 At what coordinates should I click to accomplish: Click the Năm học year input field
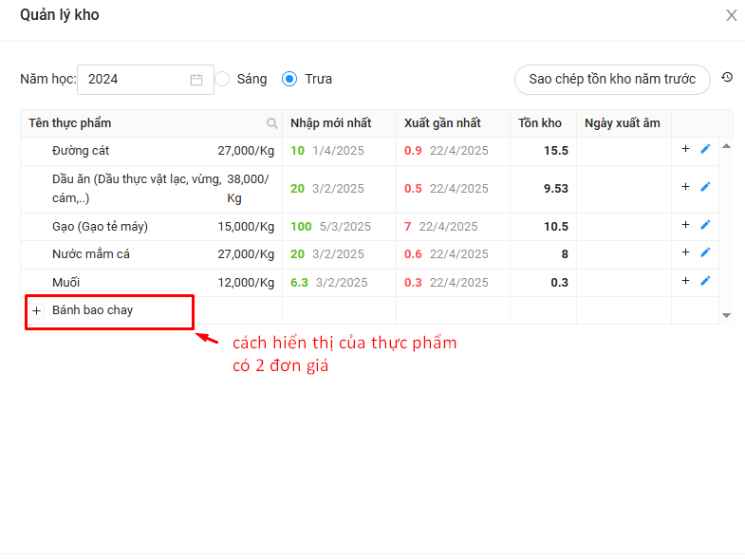pos(133,80)
